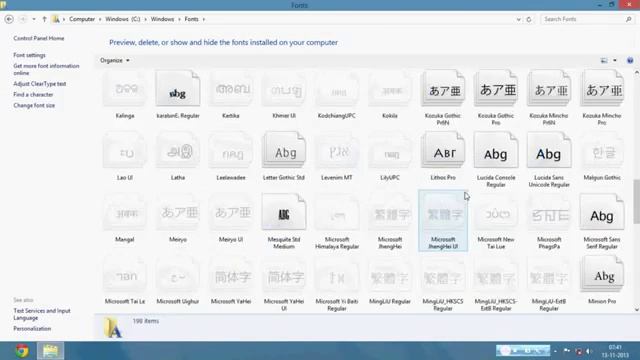Image resolution: width=640 pixels, height=360 pixels.
Task: Open the Organize dropdown menu
Action: point(115,60)
